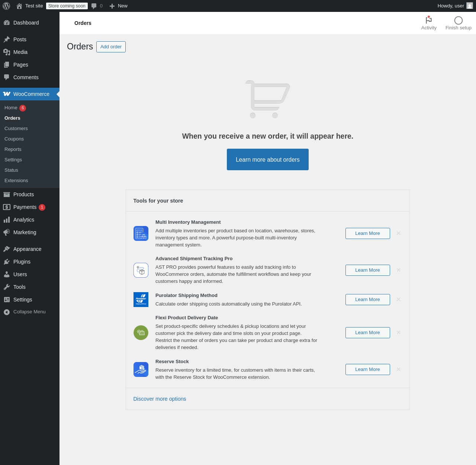
Task: Open Status in WooCommerce submenu
Action: (11, 170)
